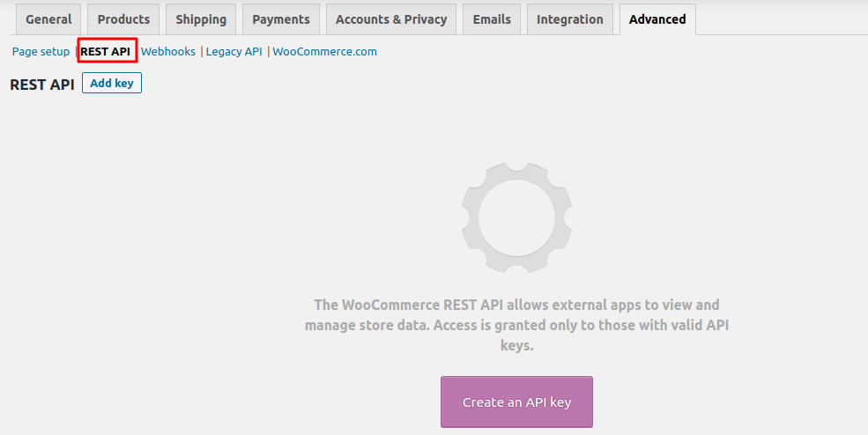Select the Accounts & Privacy tab

391,19
